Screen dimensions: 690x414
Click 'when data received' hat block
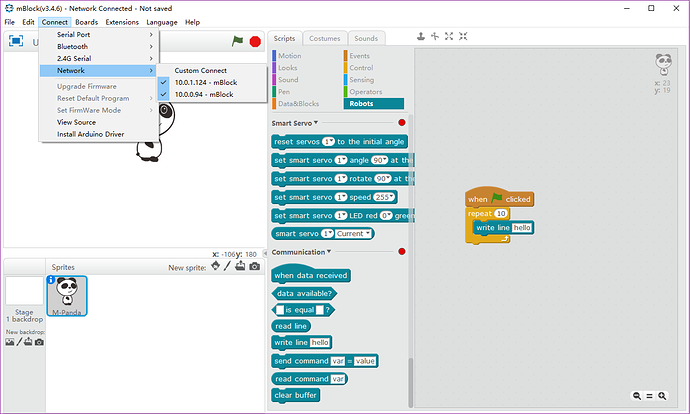point(311,274)
